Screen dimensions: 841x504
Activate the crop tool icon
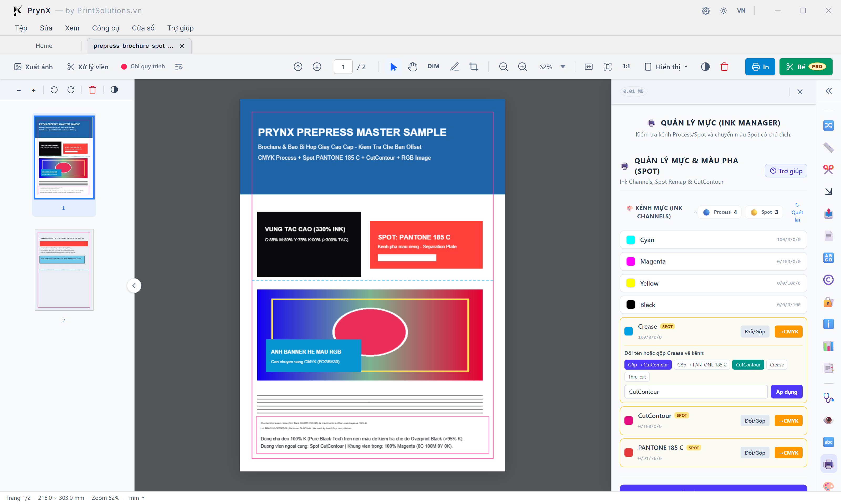pos(473,67)
